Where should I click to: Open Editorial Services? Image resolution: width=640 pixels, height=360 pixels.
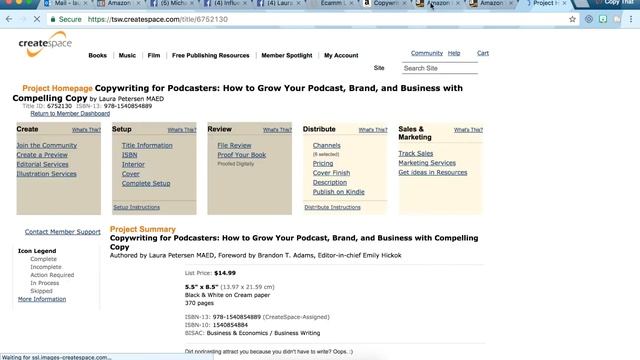[42, 164]
